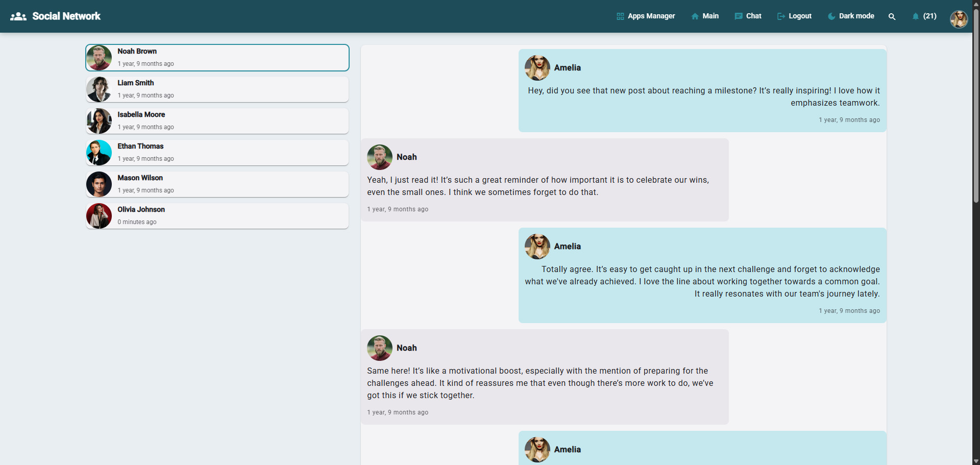This screenshot has height=465, width=980.
Task: Open the profile avatar in the navbar
Action: tap(959, 19)
